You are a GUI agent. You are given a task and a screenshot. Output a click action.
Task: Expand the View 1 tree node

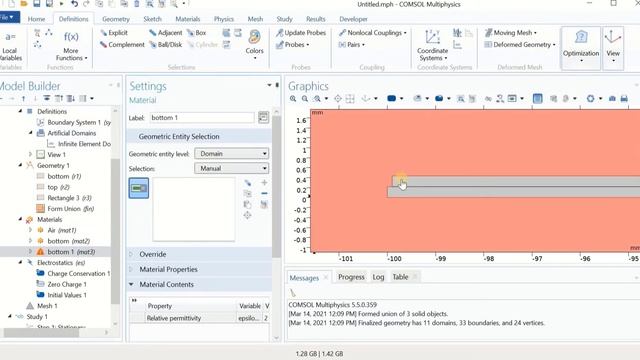pos(30,154)
